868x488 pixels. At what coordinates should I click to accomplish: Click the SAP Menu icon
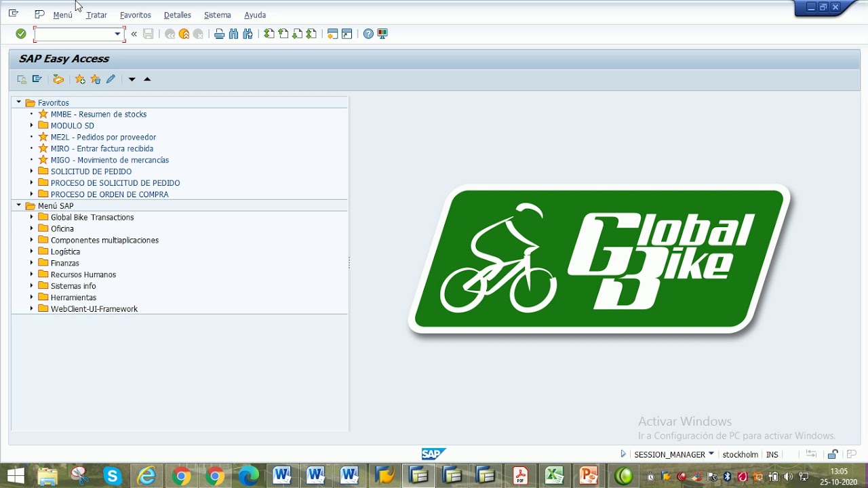[x=37, y=79]
